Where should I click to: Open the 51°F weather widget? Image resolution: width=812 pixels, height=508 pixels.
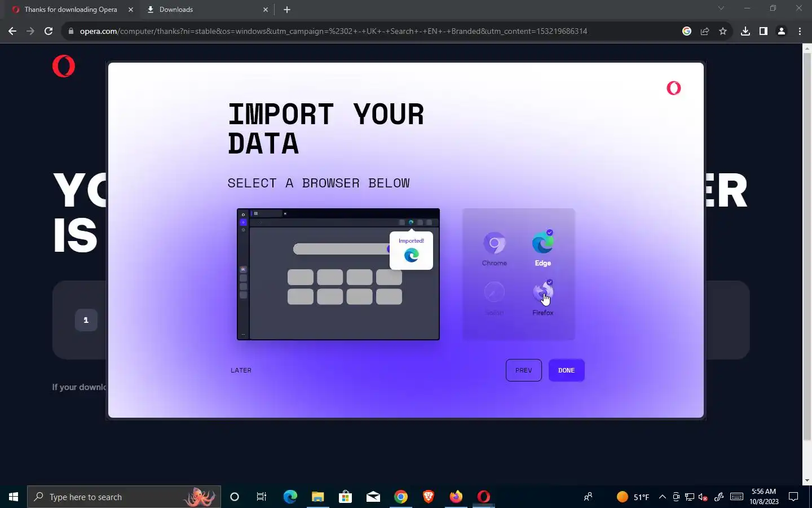pyautogui.click(x=633, y=497)
